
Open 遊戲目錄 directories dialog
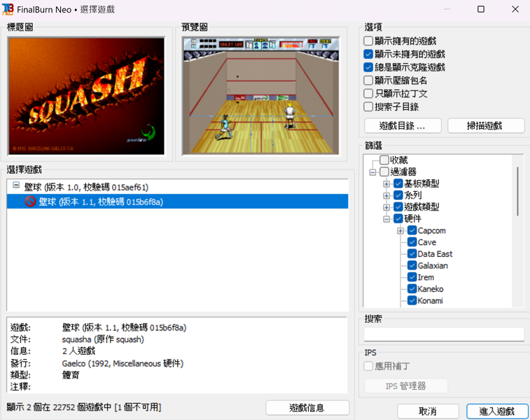coord(403,126)
